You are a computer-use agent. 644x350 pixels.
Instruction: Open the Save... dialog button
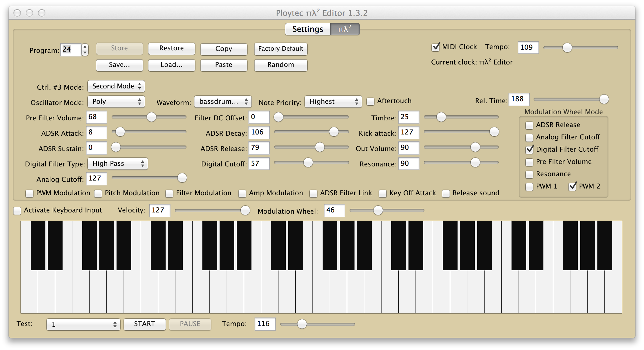coord(119,65)
